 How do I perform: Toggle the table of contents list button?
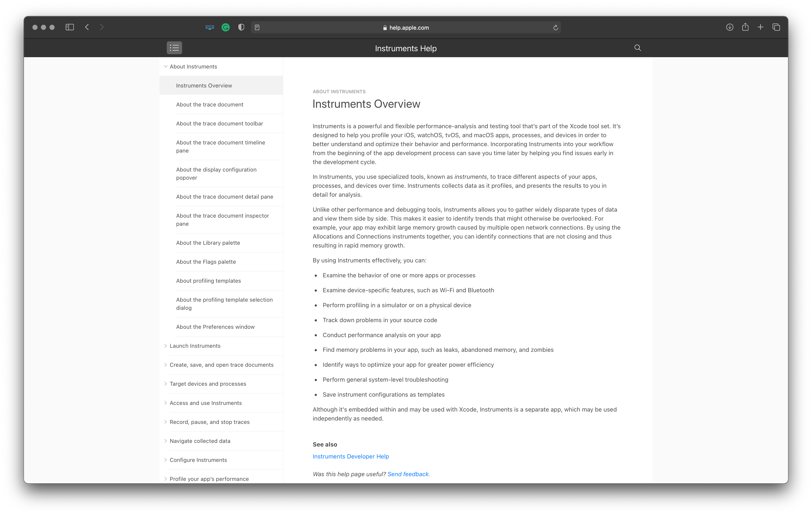[x=174, y=48]
